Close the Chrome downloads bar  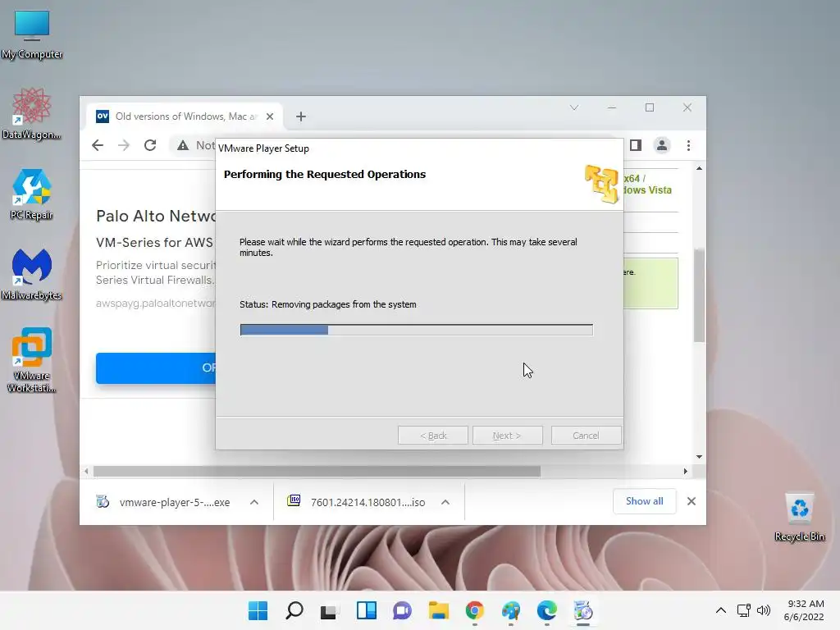click(x=692, y=501)
